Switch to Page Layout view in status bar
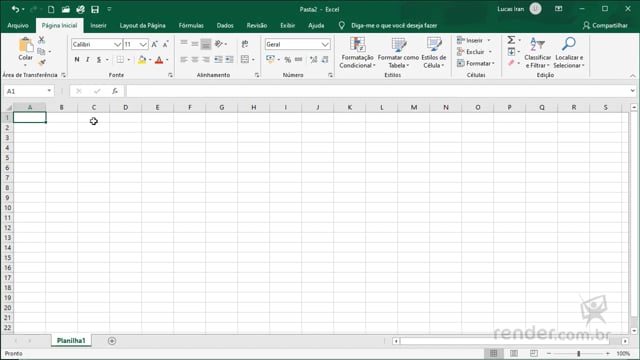 click(514, 353)
